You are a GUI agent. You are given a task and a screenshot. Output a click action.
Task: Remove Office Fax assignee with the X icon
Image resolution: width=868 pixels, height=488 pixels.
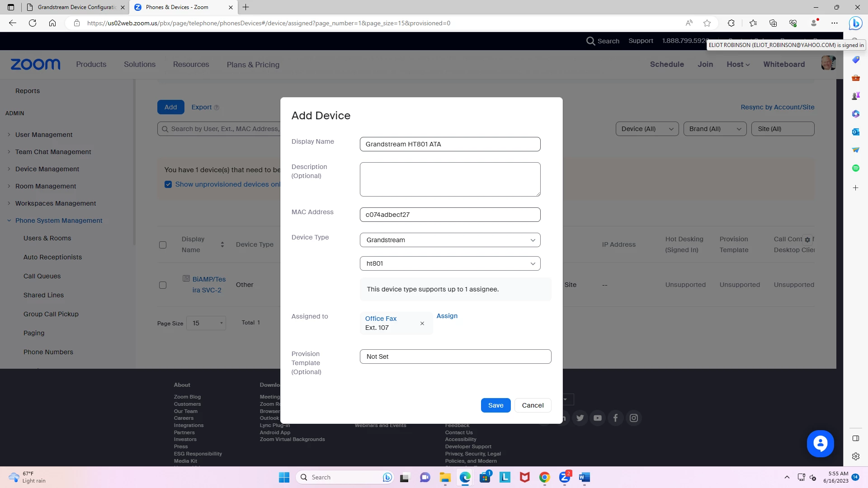[x=422, y=324]
